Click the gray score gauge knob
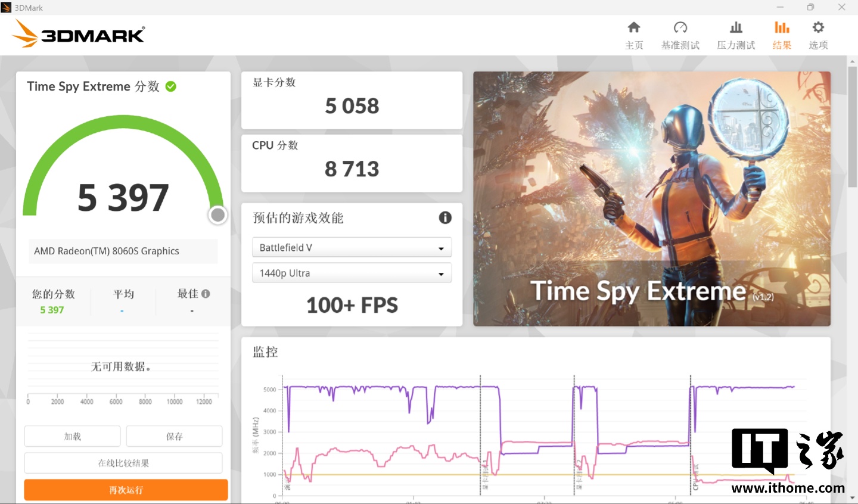The image size is (858, 504). (218, 215)
